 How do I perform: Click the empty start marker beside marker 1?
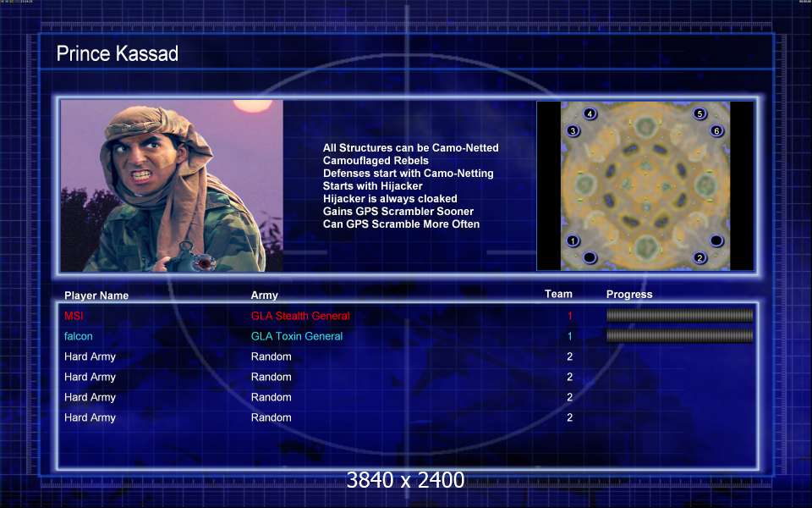pyautogui.click(x=590, y=257)
